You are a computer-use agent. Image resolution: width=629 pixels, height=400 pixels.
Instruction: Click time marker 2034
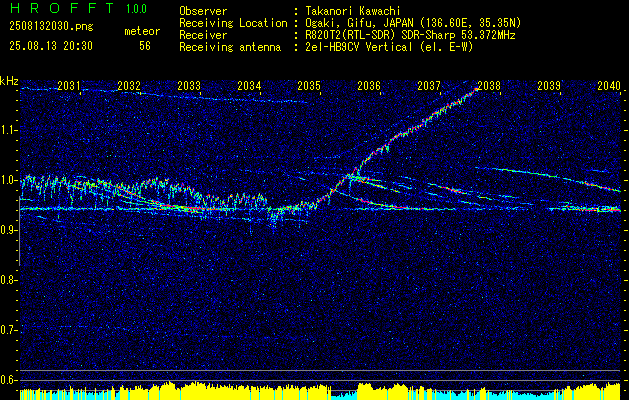coord(249,85)
